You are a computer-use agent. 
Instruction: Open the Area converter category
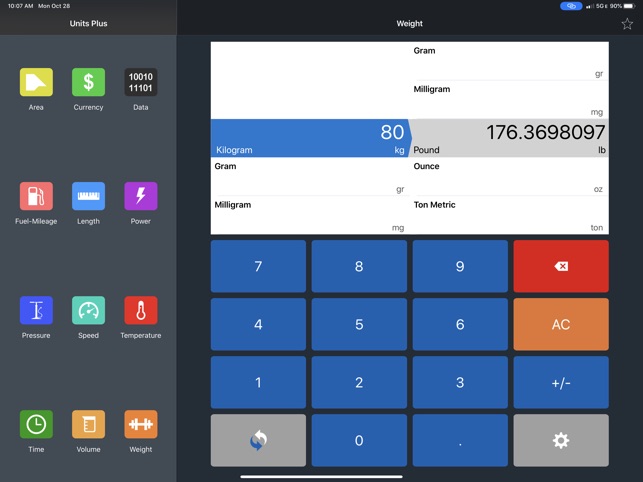(x=36, y=82)
